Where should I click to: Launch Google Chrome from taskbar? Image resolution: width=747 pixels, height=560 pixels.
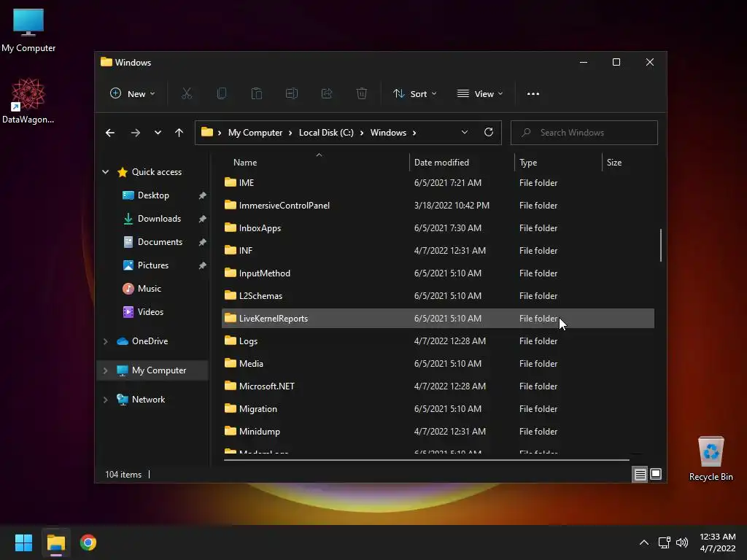point(88,542)
